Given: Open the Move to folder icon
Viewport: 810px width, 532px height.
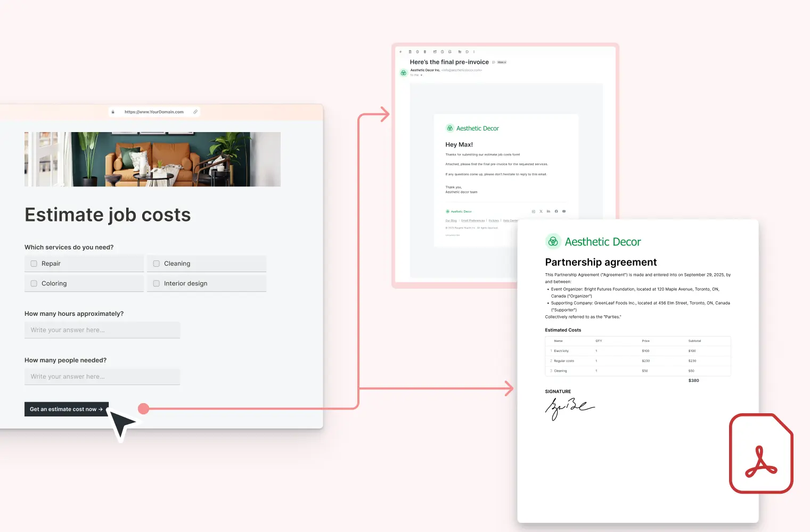Looking at the screenshot, I should [460, 52].
